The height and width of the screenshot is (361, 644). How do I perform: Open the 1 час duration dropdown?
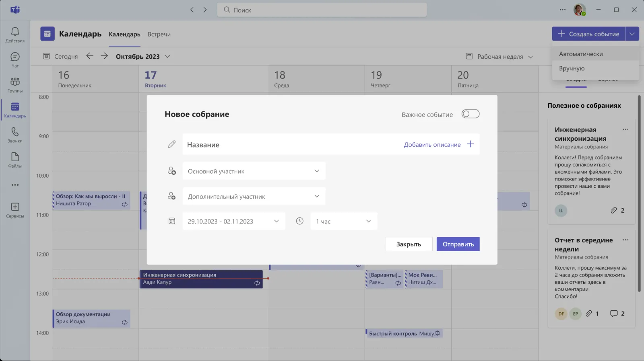click(x=344, y=222)
